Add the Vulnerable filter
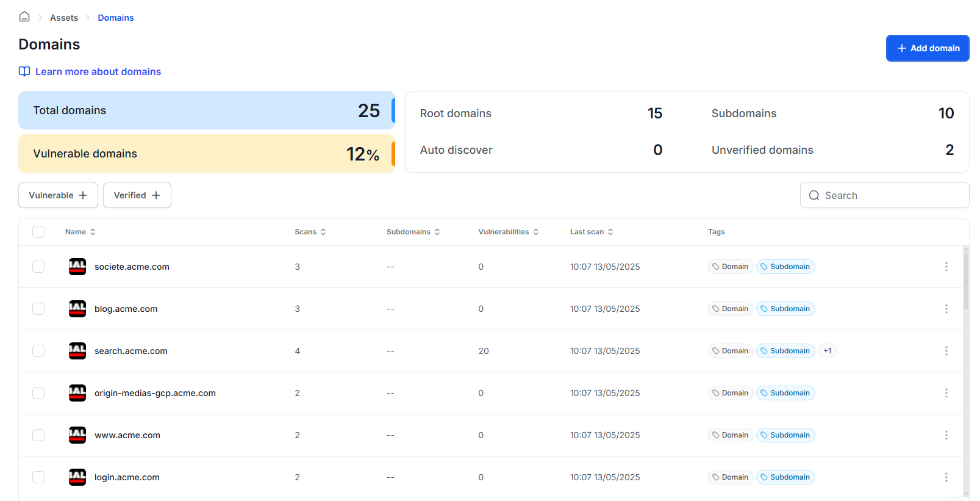This screenshot has height=501, width=980. 58,195
